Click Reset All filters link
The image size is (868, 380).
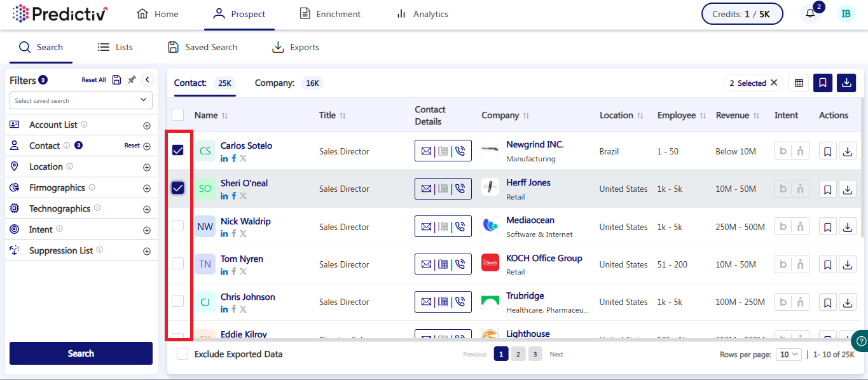(x=93, y=80)
